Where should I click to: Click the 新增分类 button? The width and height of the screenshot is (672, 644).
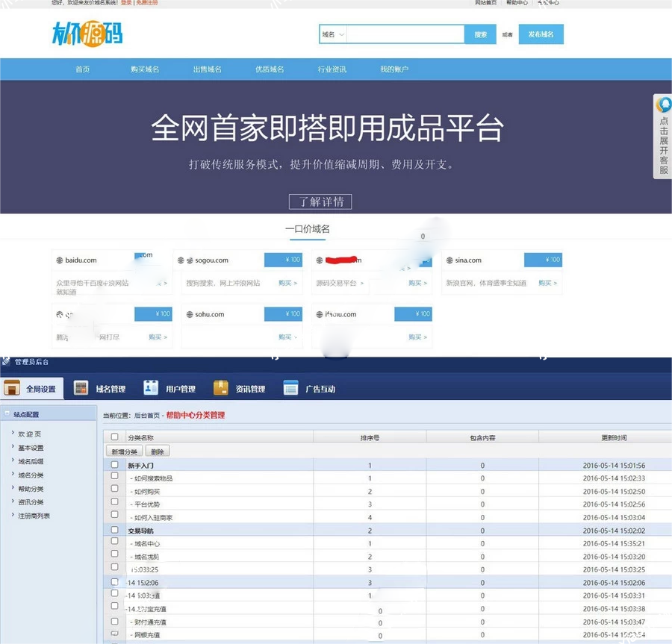124,451
